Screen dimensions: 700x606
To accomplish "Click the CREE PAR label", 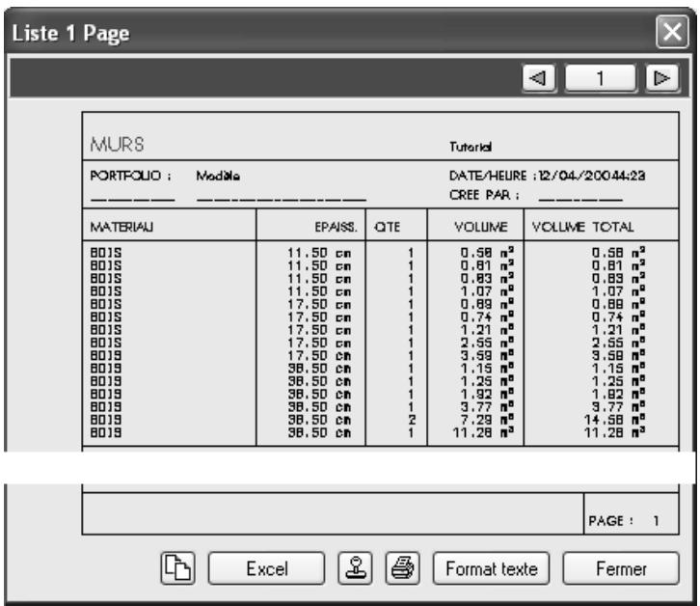I will [x=484, y=195].
